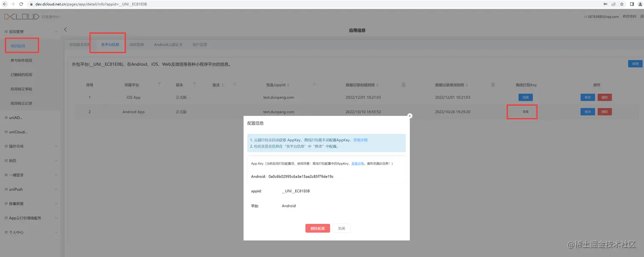Open 查看详情 link in App Key note
The height and width of the screenshot is (257, 644).
357,163
